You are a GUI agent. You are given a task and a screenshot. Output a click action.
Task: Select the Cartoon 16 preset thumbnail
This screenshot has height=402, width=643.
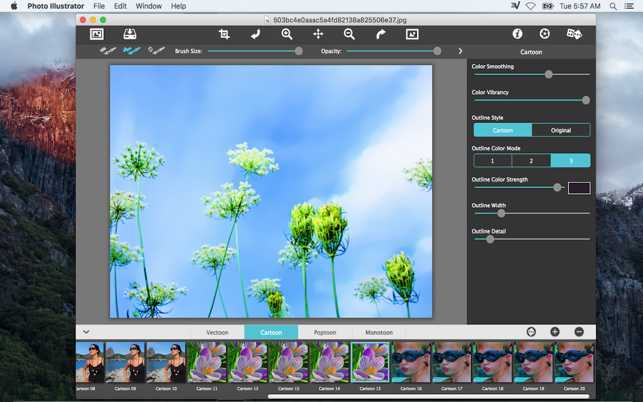(x=411, y=363)
